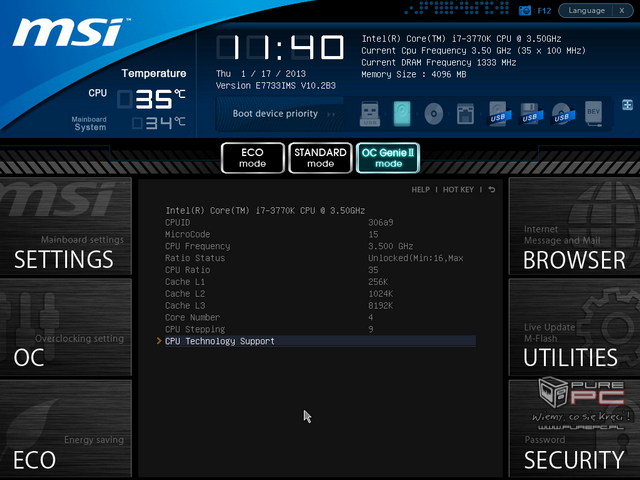Take screenshot with F12 camera icon
Screen dimensions: 640x480
525,11
